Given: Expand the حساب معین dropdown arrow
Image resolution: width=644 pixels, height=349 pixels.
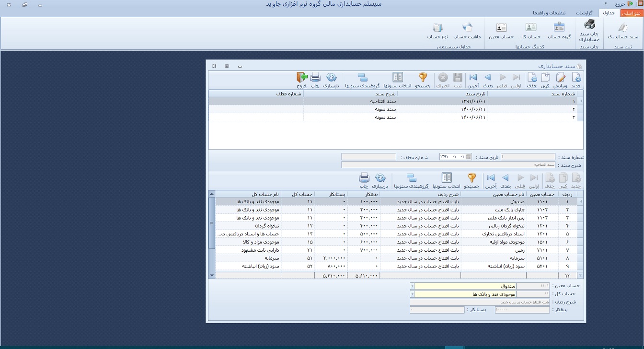Looking at the screenshot, I should 412,286.
